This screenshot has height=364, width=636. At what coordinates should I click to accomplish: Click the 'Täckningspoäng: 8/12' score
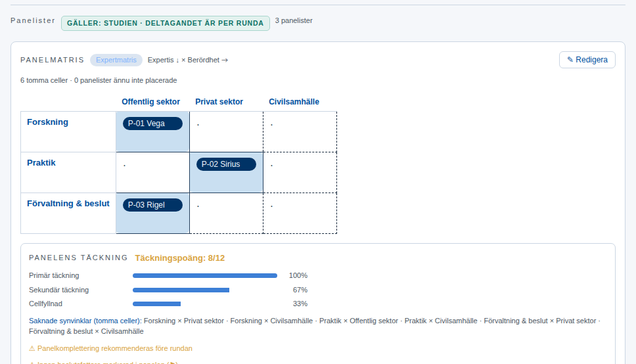[179, 258]
